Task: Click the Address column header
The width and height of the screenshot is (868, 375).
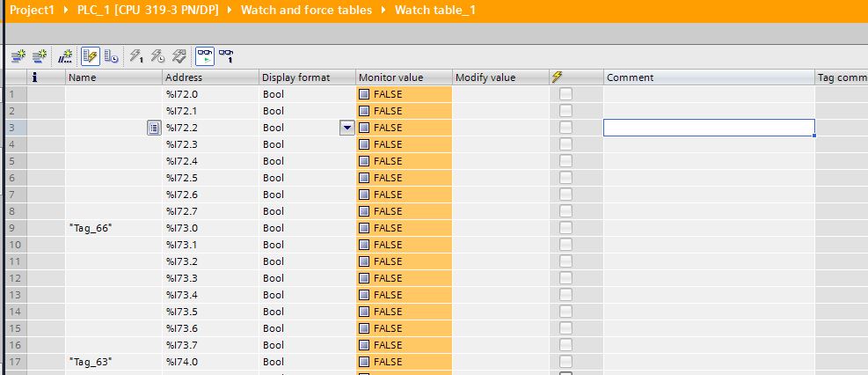Action: point(211,77)
